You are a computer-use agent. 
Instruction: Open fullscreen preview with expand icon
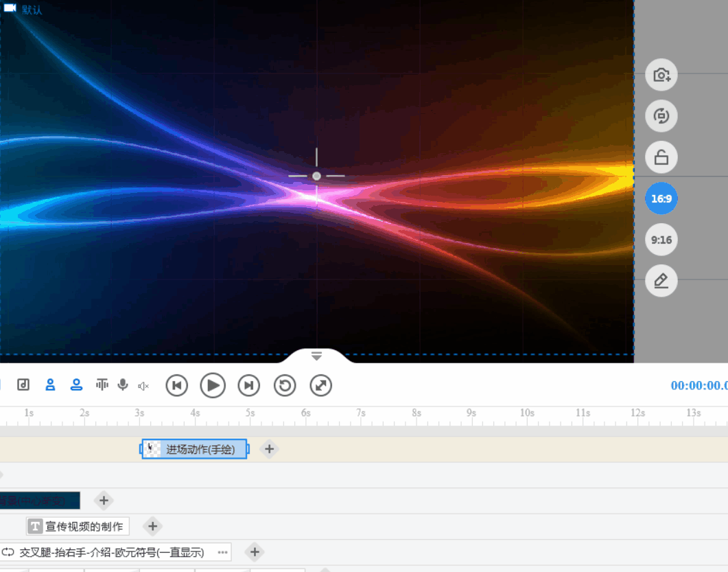[x=321, y=385]
